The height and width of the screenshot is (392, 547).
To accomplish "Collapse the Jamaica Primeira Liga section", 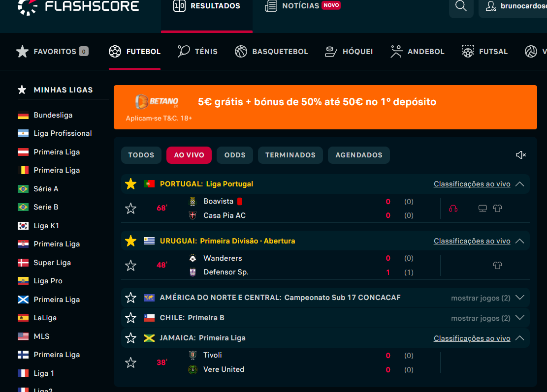I will tap(520, 338).
